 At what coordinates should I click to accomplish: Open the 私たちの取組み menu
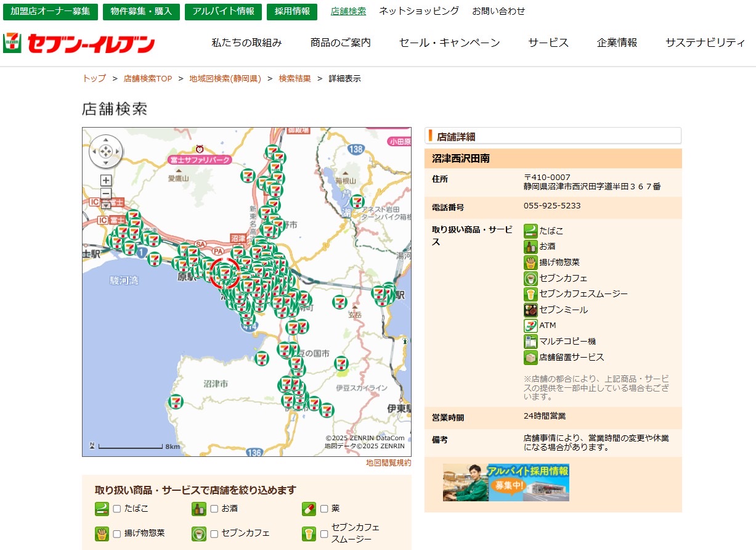click(246, 43)
